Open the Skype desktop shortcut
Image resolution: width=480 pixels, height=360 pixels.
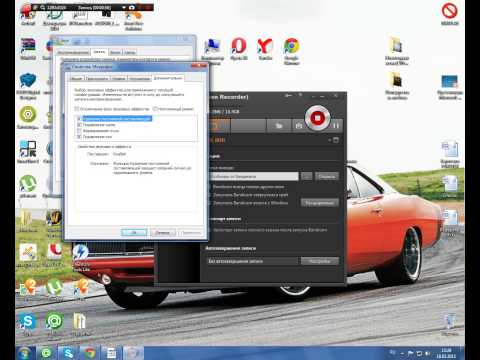point(28,324)
